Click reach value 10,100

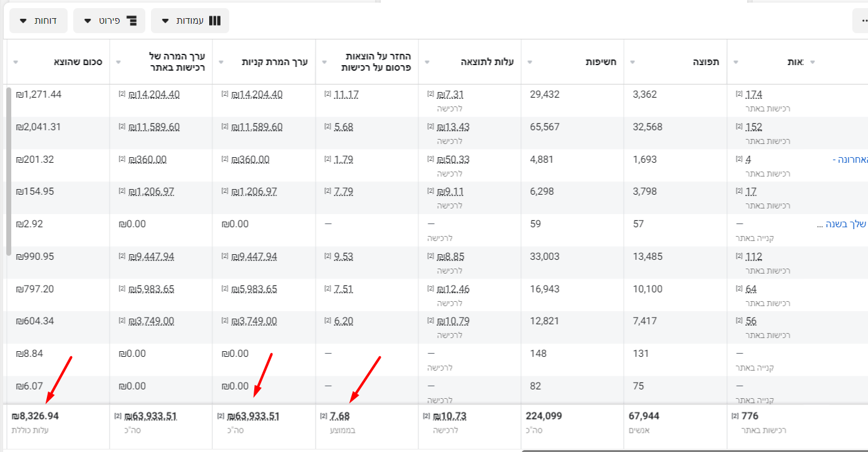pyautogui.click(x=648, y=289)
